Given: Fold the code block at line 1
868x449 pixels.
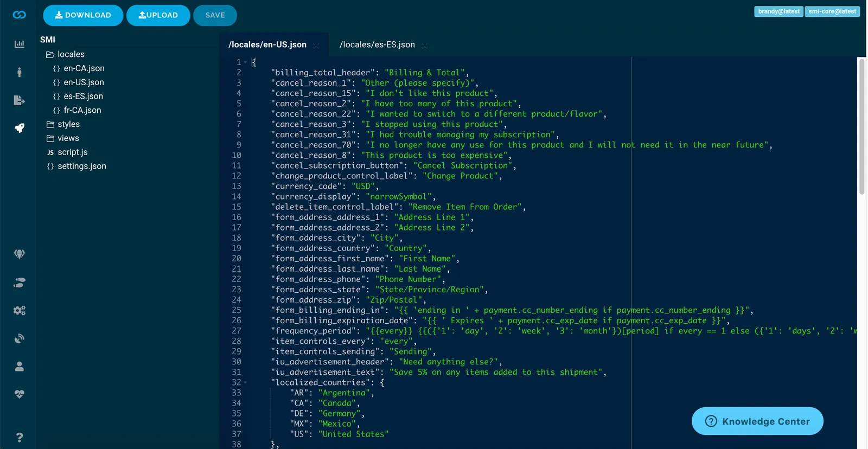Looking at the screenshot, I should 245,62.
